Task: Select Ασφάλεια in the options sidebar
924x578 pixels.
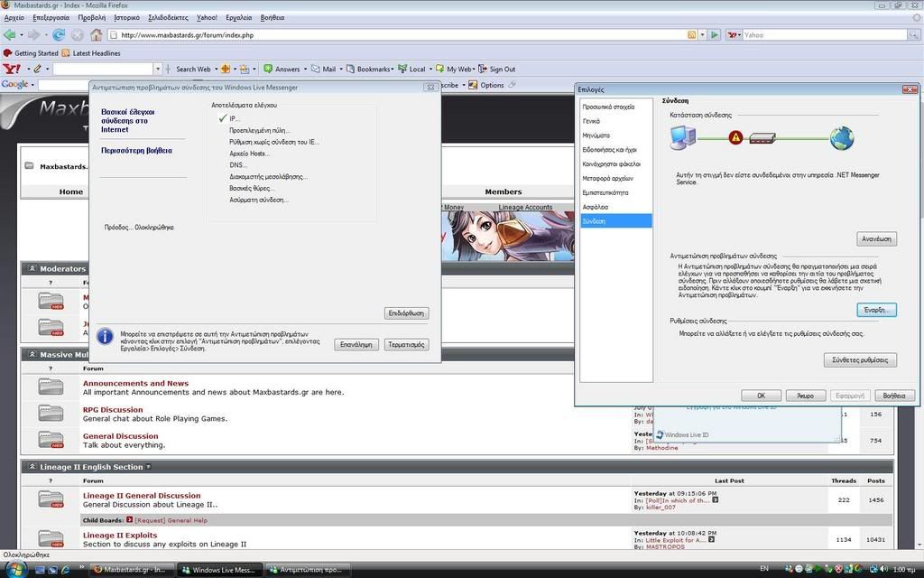Action: tap(595, 207)
